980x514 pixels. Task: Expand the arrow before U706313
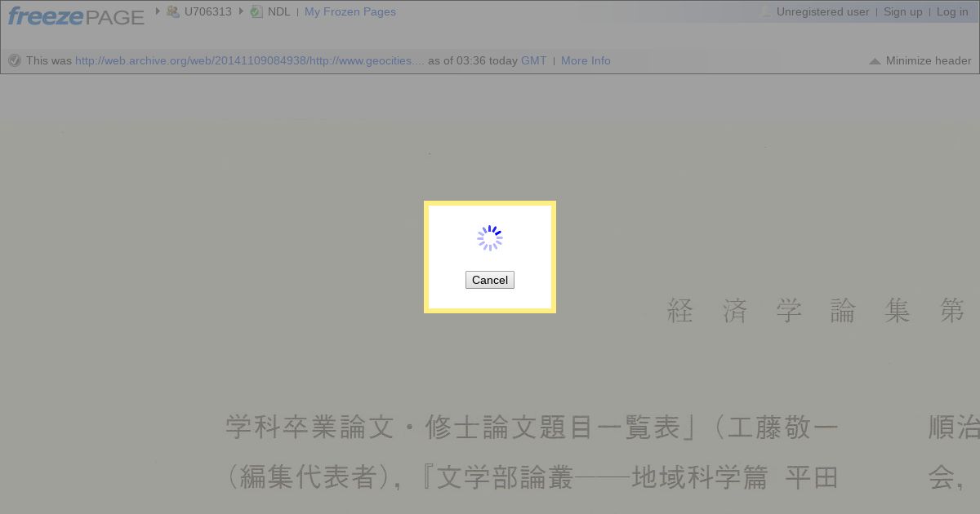point(158,11)
